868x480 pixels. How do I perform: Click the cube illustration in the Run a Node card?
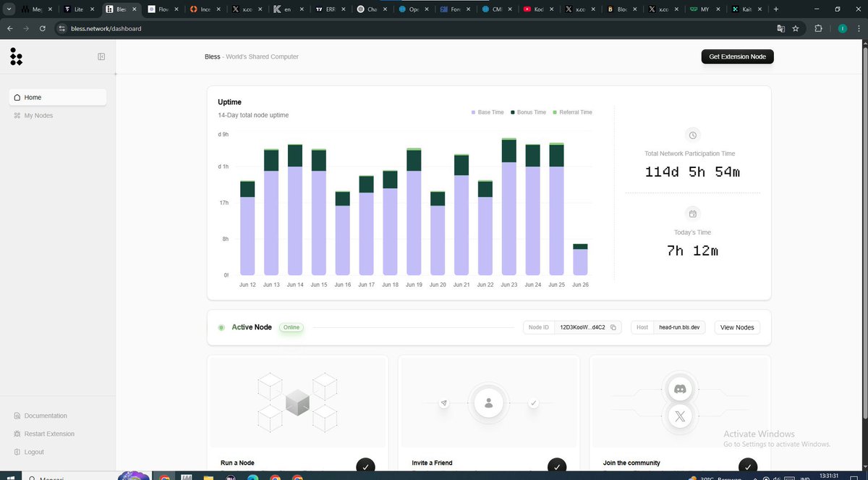click(x=297, y=403)
